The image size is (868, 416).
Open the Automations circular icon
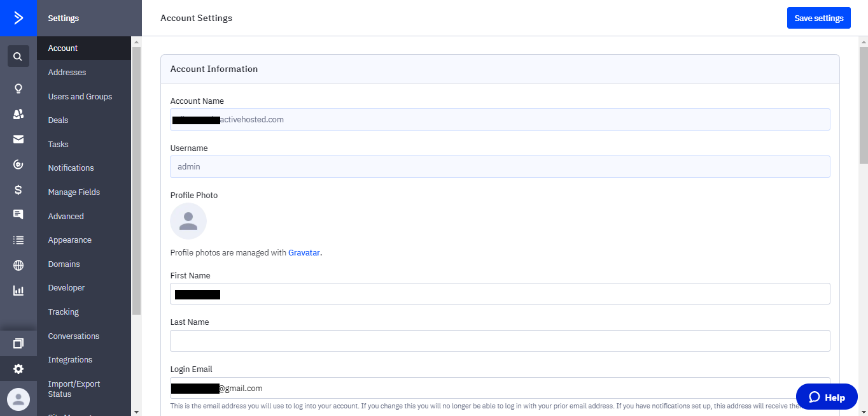click(x=18, y=164)
